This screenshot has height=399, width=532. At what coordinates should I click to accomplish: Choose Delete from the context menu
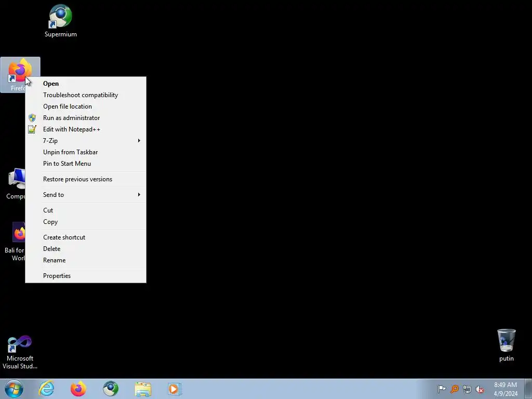pos(86,249)
